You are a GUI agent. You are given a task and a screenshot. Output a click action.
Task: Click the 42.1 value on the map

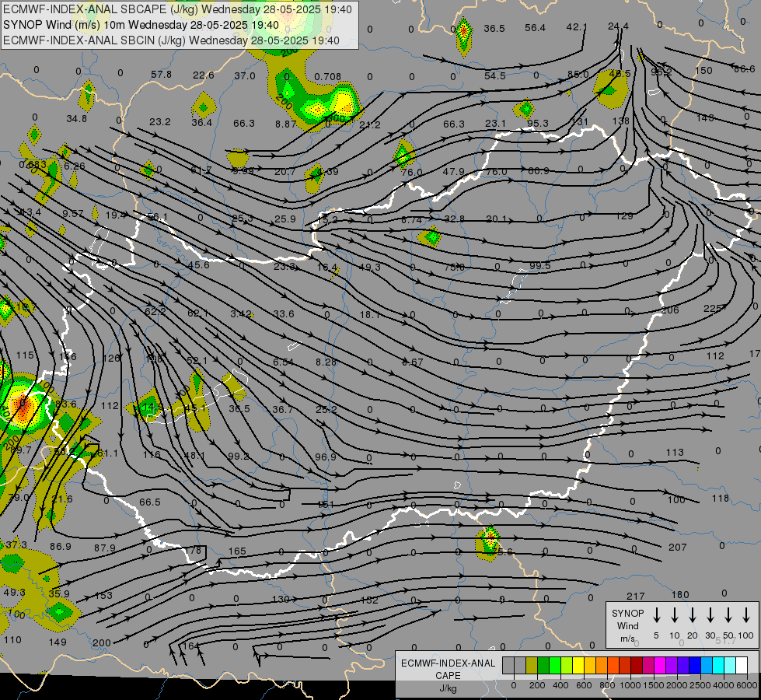(577, 27)
